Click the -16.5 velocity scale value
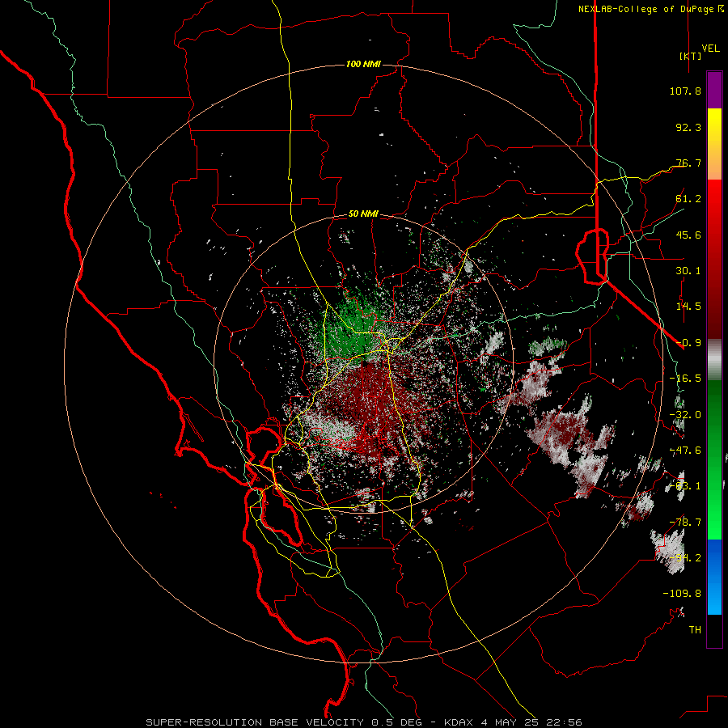The height and width of the screenshot is (728, 728). (x=685, y=379)
